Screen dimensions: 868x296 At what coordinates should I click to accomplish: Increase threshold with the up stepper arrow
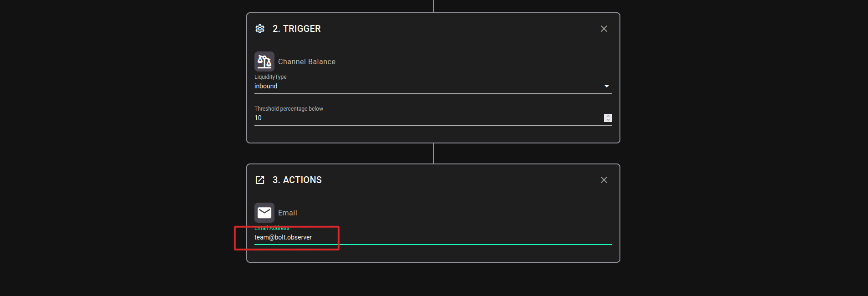point(608,116)
